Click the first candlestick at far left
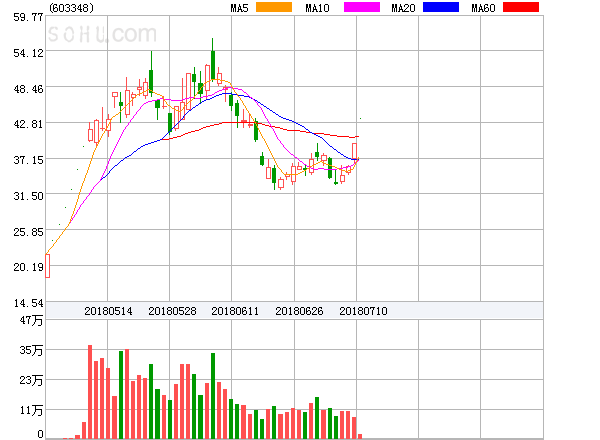 47,265
